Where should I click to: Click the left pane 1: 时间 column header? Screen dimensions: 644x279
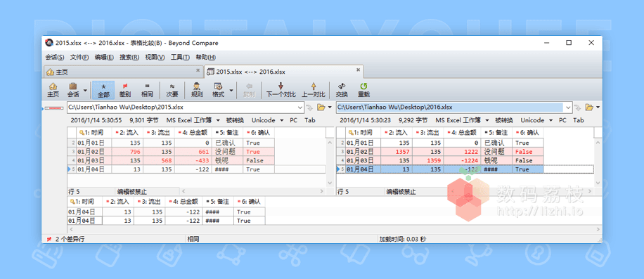coord(94,133)
